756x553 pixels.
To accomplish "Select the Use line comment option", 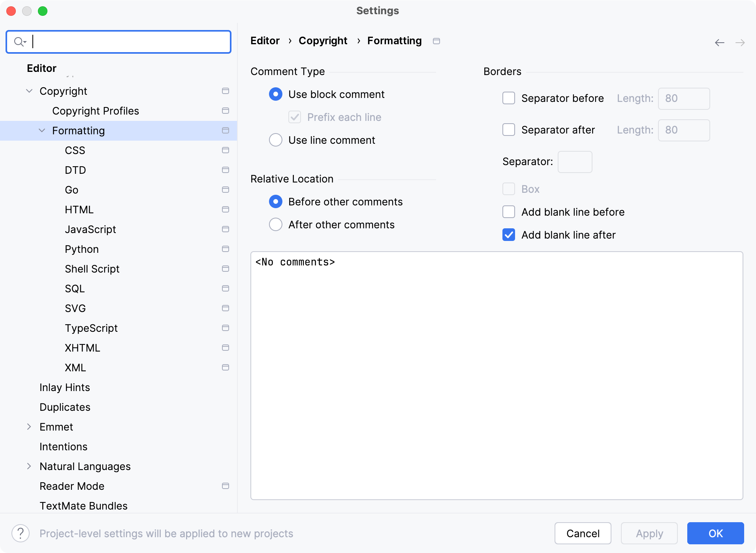I will pyautogui.click(x=275, y=140).
